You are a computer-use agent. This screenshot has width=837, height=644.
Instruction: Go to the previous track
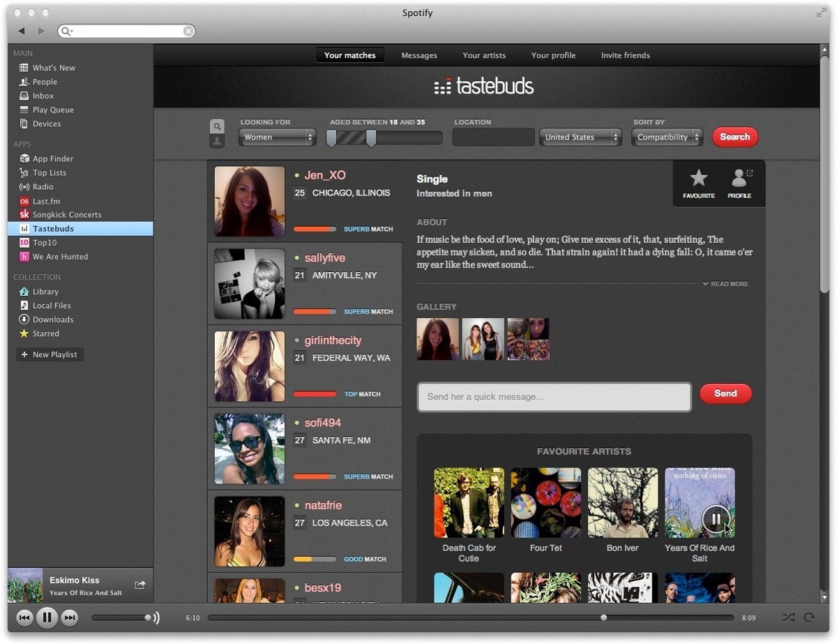[24, 617]
